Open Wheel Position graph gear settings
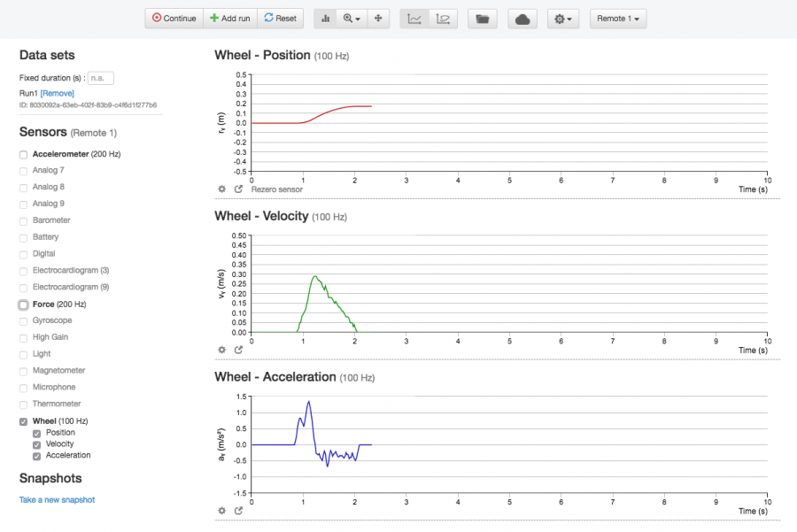 [221, 189]
